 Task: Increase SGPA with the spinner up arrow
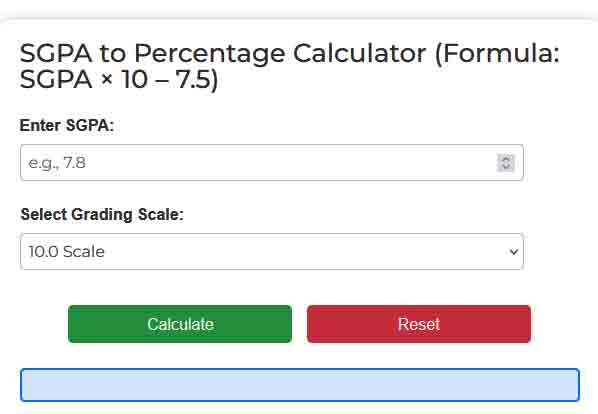pos(506,159)
